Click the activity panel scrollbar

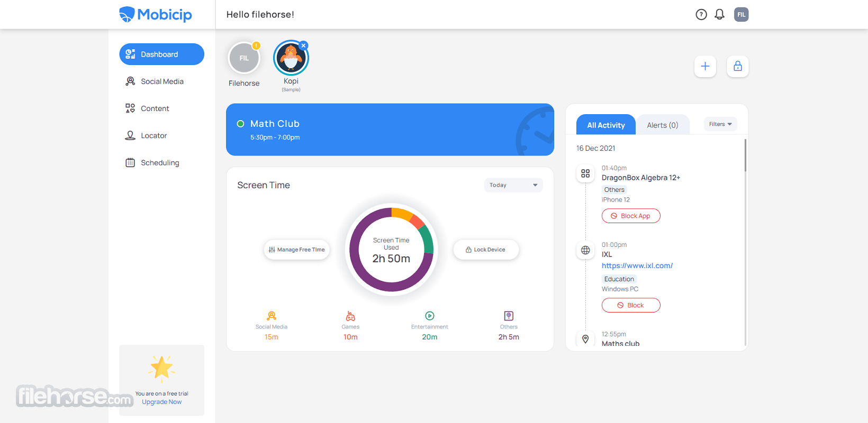click(745, 155)
